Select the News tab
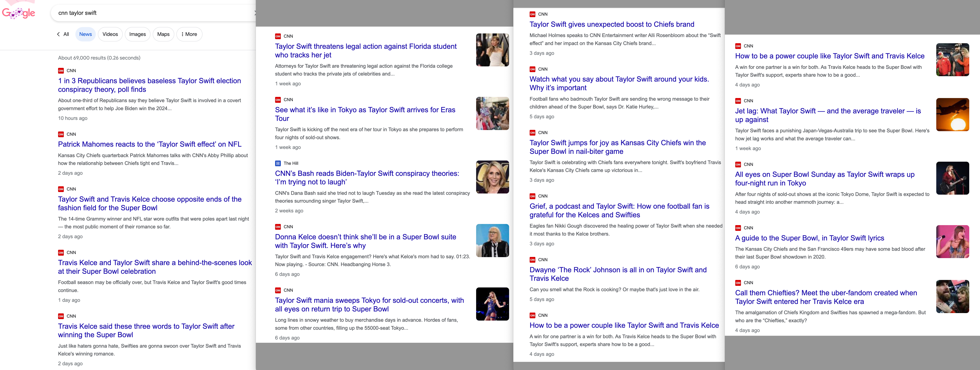Viewport: 980px width, 370px height. [86, 34]
